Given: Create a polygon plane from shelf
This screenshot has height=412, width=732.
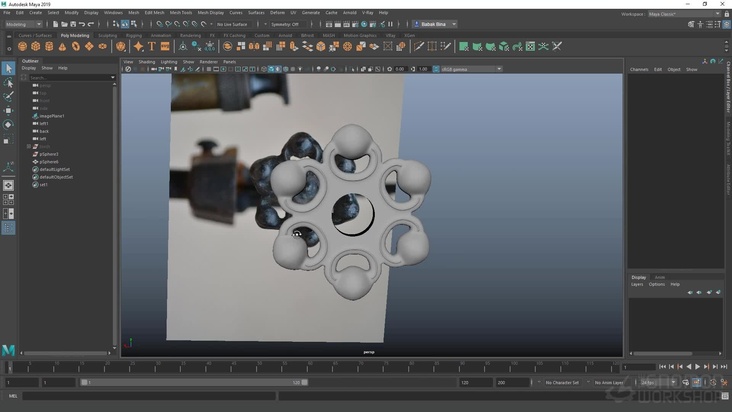Looking at the screenshot, I should pos(89,46).
